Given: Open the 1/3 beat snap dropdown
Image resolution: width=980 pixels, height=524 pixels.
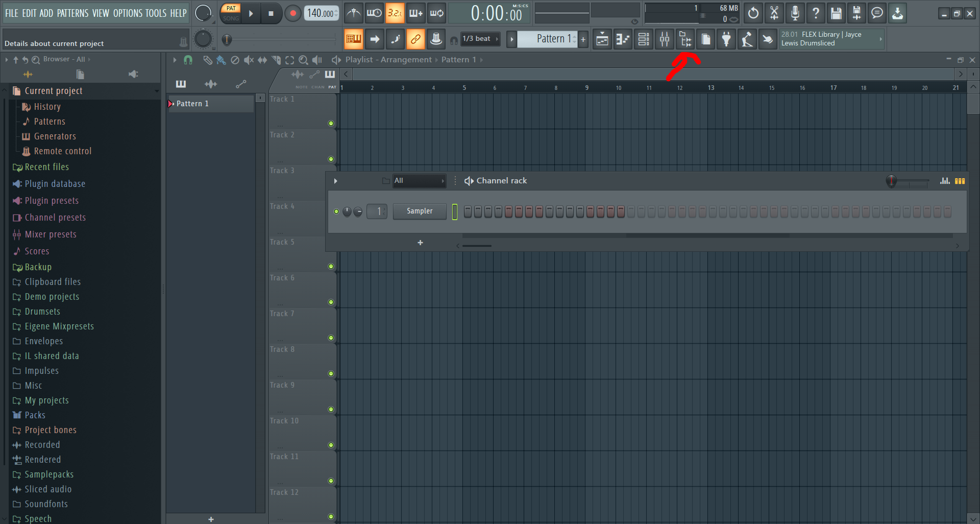Looking at the screenshot, I should tap(480, 39).
